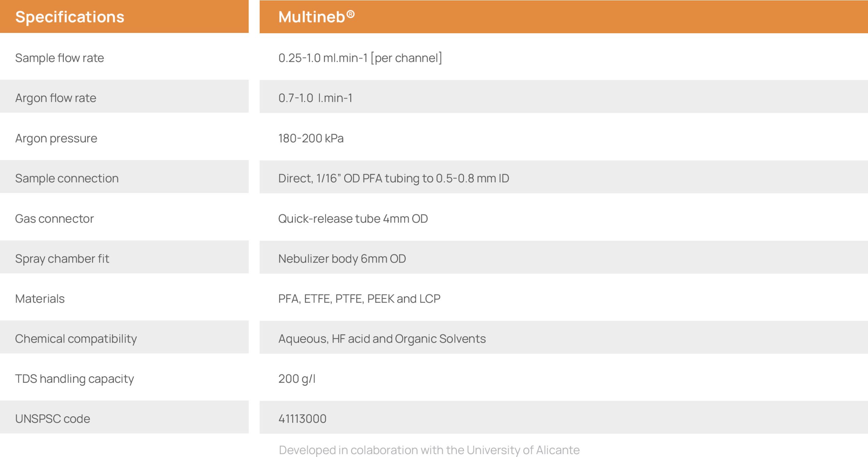This screenshot has height=457, width=868.
Task: Select the Nebulizer body 6mm OD value
Action: tap(342, 259)
